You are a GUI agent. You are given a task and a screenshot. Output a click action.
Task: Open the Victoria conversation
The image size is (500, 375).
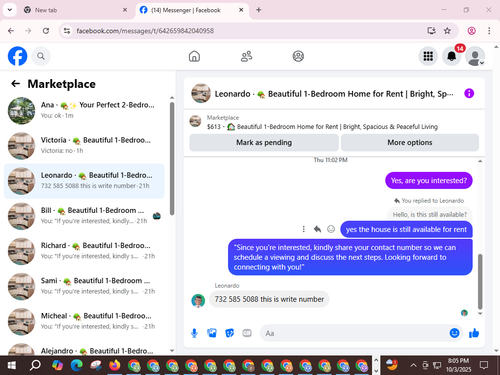(84, 146)
